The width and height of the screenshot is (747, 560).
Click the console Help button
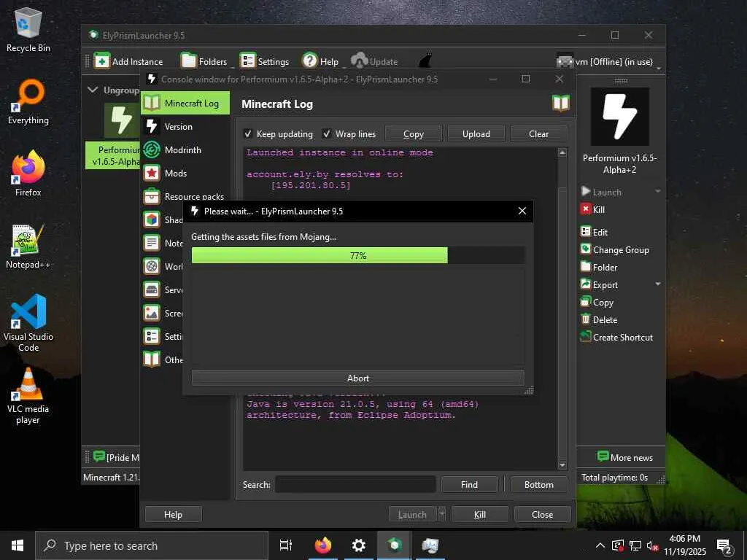(x=173, y=514)
